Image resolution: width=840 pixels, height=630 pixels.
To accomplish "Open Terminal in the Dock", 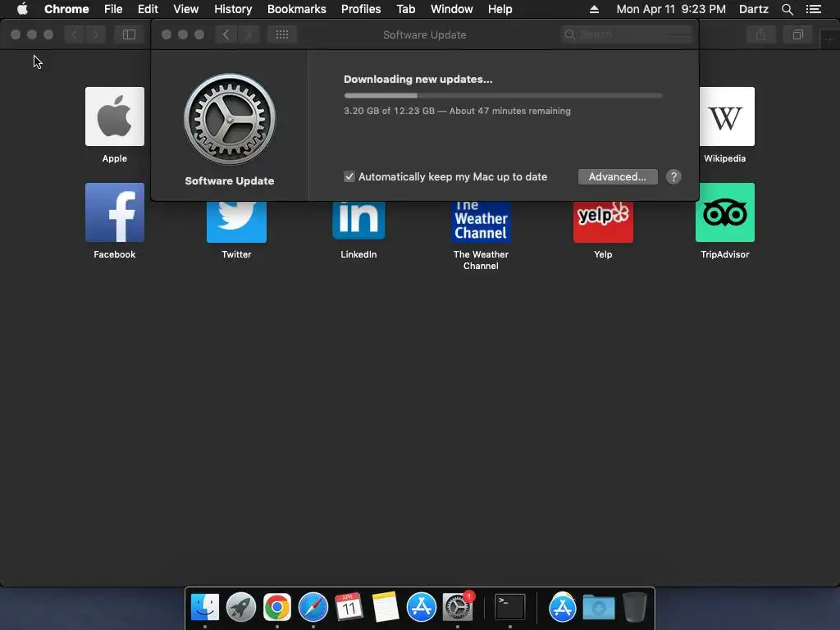I will 509,608.
